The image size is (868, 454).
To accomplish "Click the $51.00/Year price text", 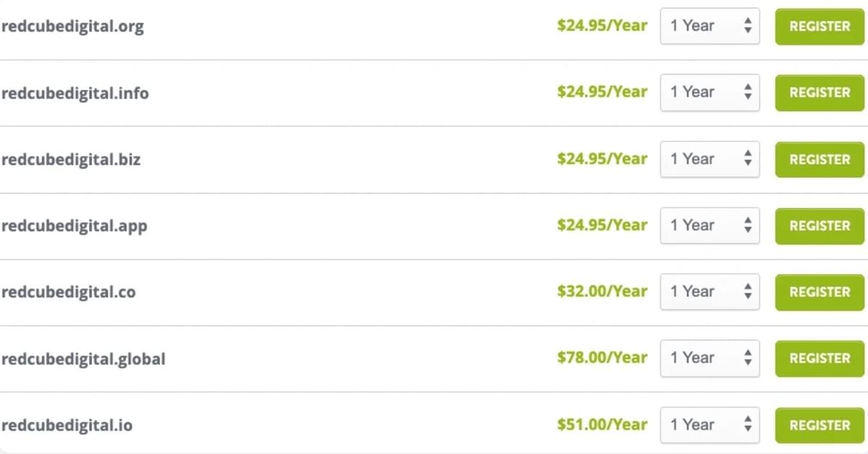I will point(602,424).
